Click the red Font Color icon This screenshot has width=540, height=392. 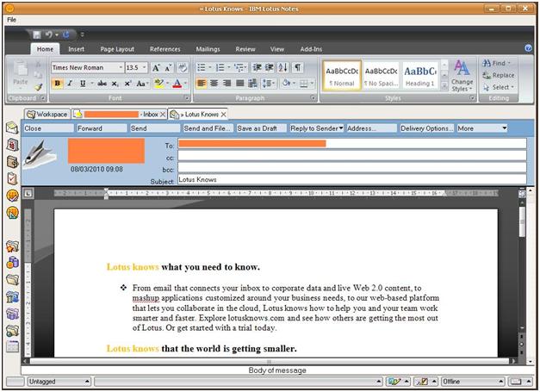[x=177, y=84]
